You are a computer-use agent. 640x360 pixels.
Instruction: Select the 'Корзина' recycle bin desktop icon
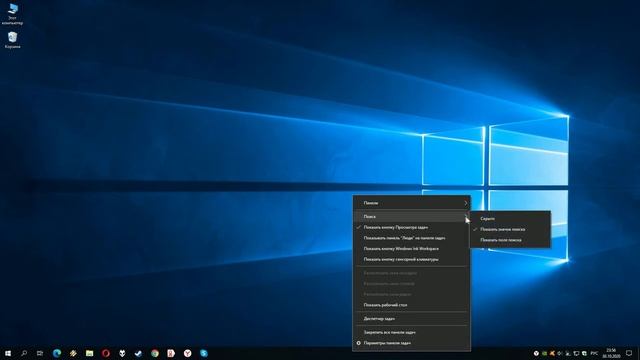coord(12,40)
